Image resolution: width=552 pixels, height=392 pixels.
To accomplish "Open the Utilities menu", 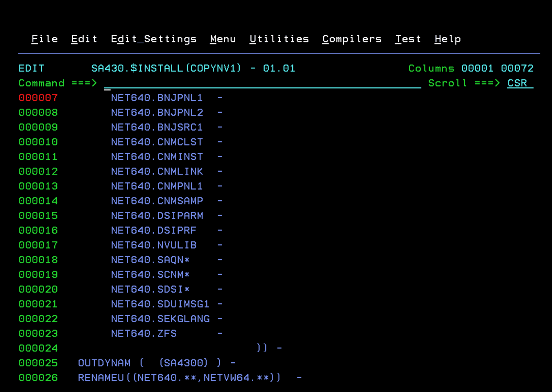I will click(279, 39).
